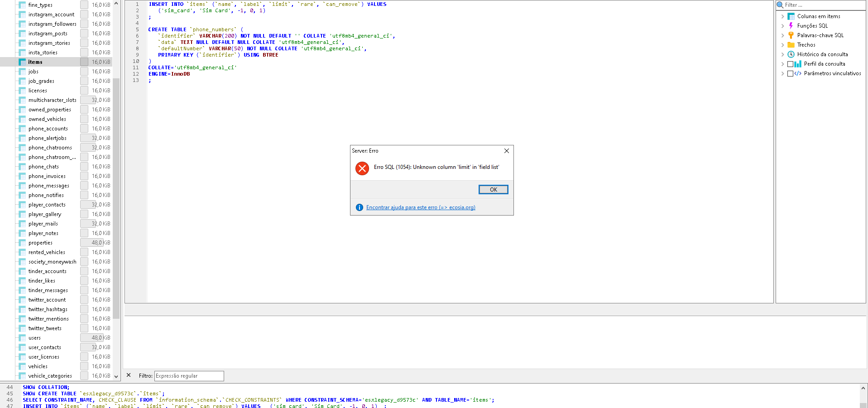Click the Filter field in the helper panel
868x408 pixels.
tap(824, 5)
